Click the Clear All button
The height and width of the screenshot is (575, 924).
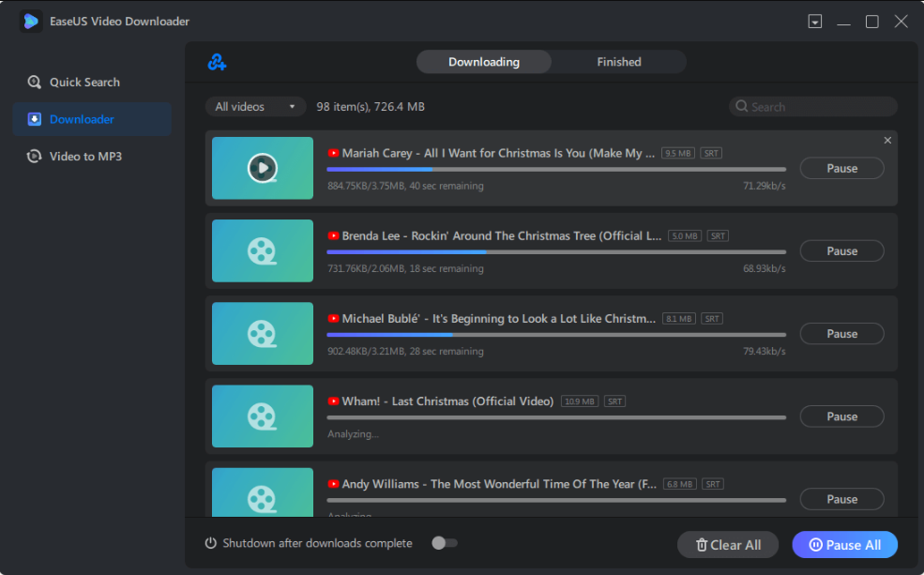point(728,545)
